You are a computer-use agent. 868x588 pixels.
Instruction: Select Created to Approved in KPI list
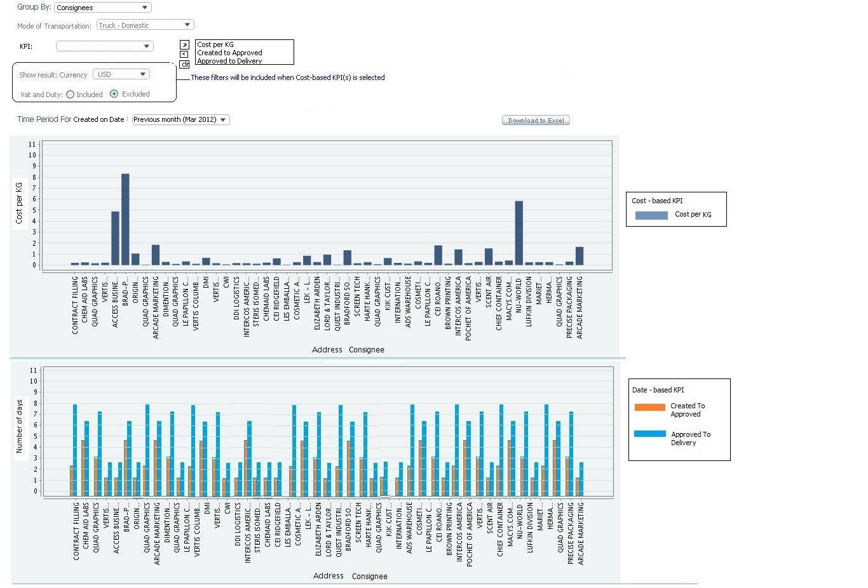[229, 53]
